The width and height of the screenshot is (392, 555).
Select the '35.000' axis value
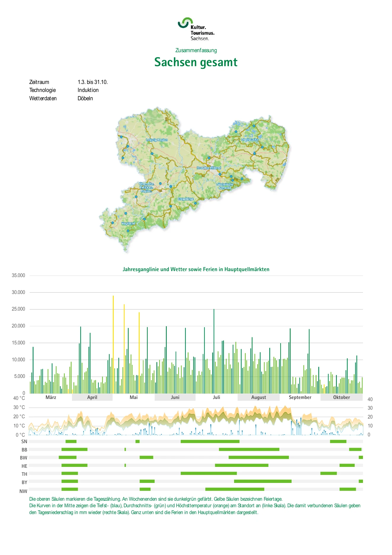[18, 275]
